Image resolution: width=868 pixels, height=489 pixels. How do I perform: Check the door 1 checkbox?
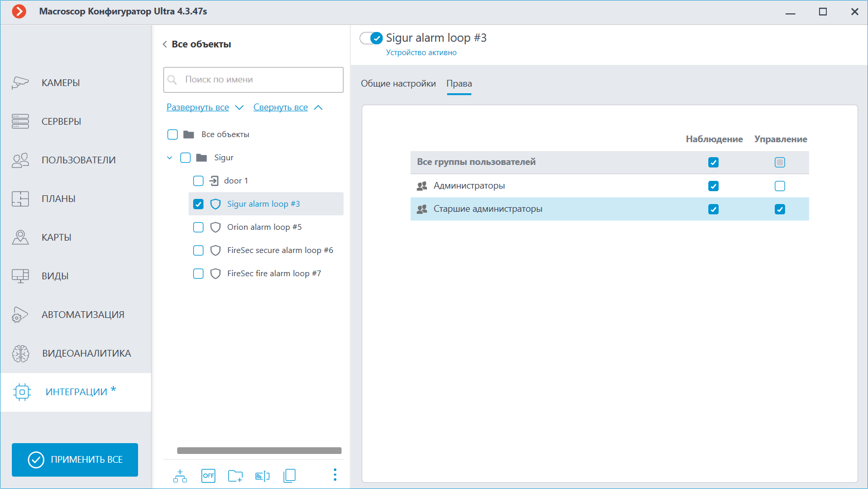pyautogui.click(x=198, y=181)
